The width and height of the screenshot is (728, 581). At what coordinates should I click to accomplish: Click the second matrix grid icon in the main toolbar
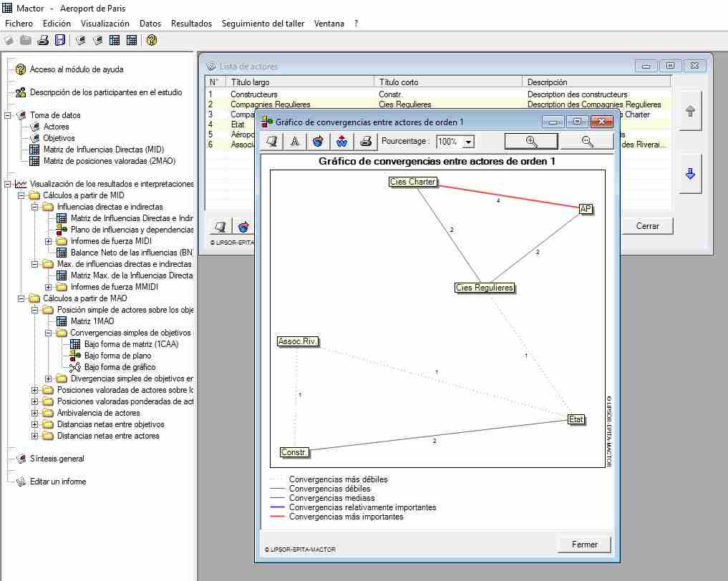[x=132, y=40]
